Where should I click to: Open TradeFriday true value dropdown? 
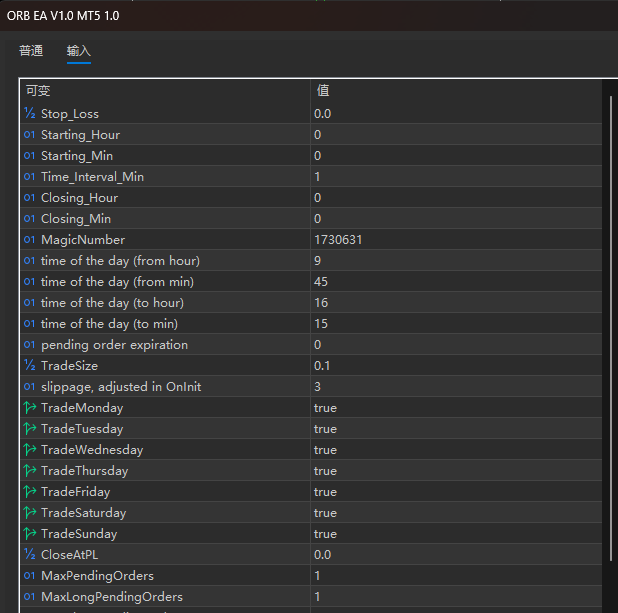[x=456, y=492]
